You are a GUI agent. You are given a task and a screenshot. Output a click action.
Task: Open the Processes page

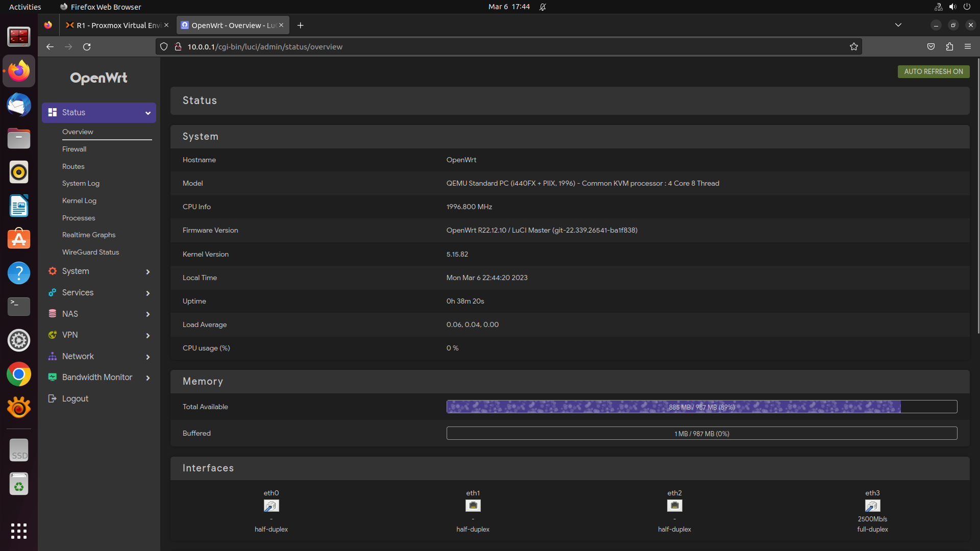click(79, 218)
